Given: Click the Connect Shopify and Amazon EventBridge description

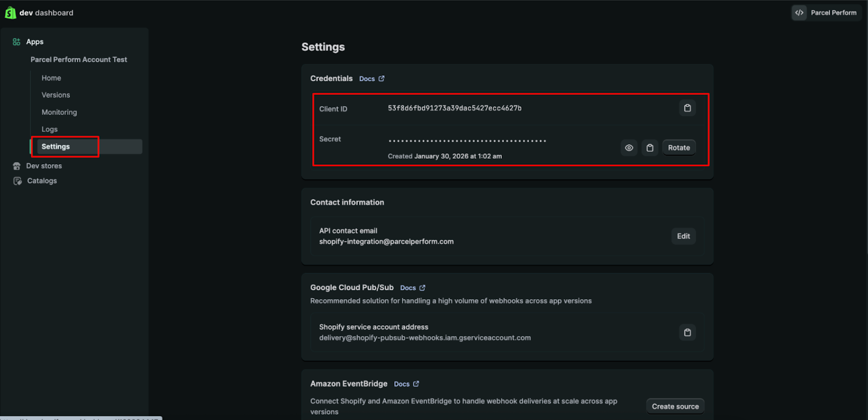Looking at the screenshot, I should coord(464,406).
